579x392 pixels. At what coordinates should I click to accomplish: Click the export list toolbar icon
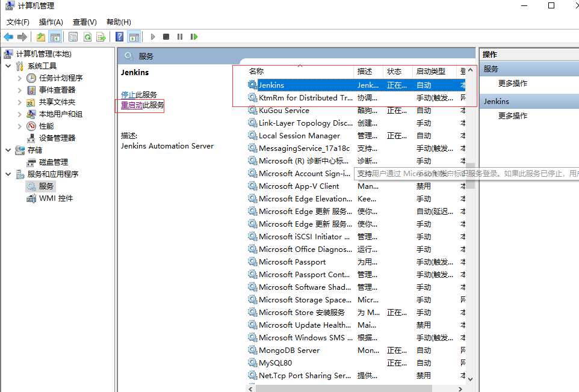pos(101,37)
